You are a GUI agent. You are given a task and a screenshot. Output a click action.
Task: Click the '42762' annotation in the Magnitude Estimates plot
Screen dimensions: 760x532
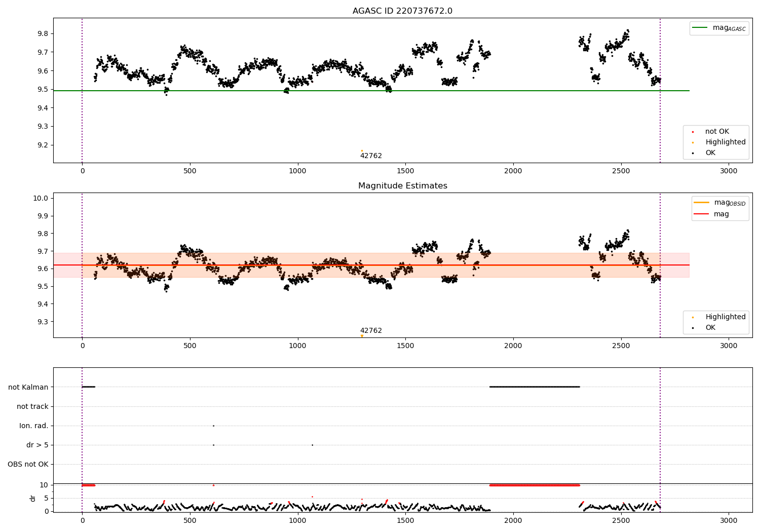pyautogui.click(x=371, y=331)
